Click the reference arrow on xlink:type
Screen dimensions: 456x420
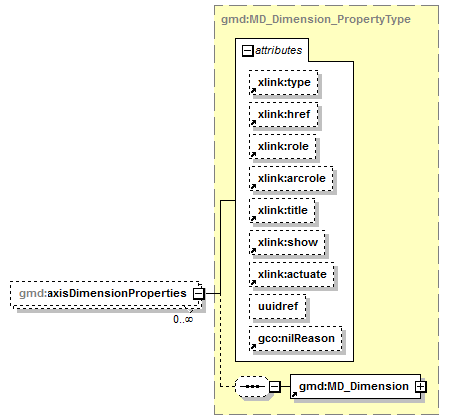253,91
